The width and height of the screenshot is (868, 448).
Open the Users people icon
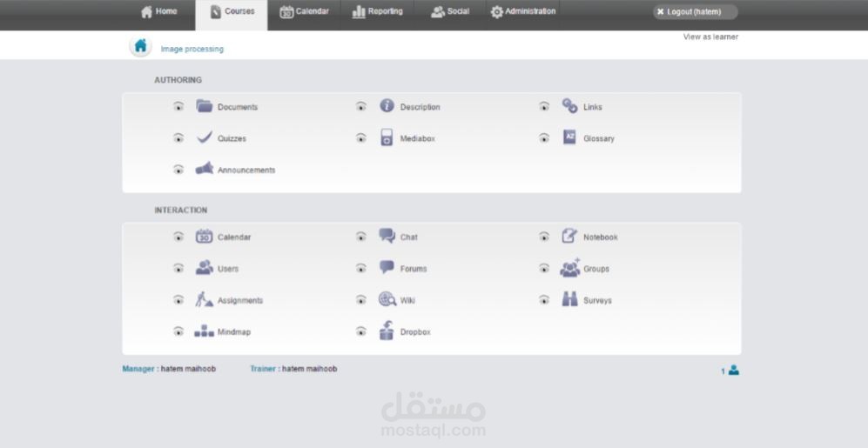click(x=205, y=268)
